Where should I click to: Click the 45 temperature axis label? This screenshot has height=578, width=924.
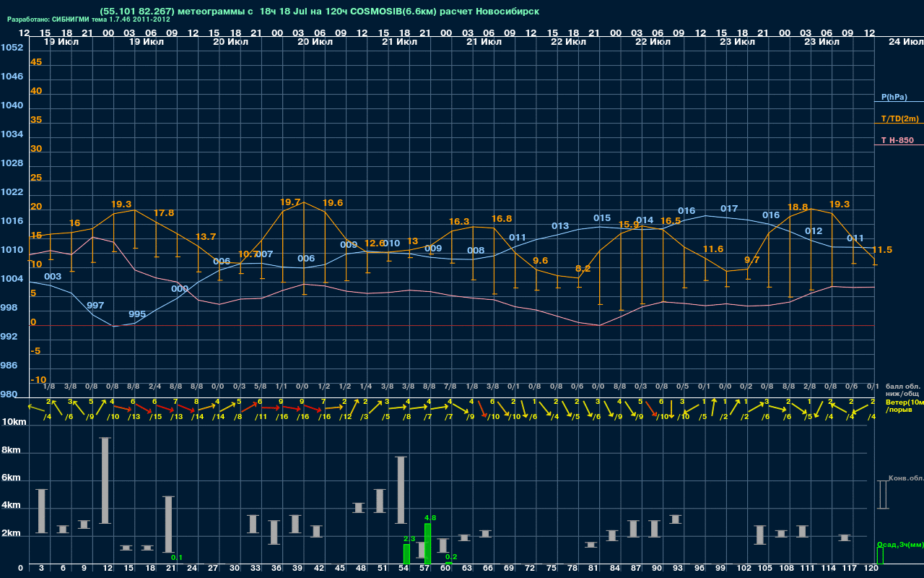36,62
